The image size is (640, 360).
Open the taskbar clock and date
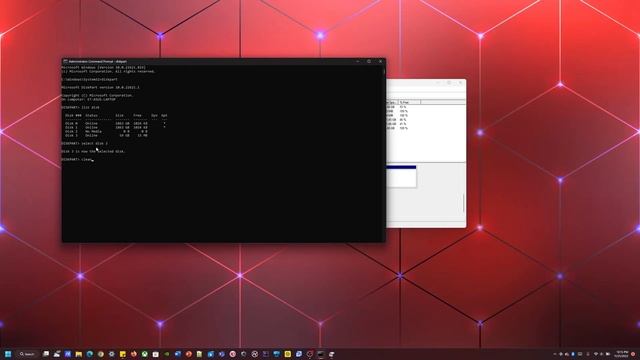622,354
